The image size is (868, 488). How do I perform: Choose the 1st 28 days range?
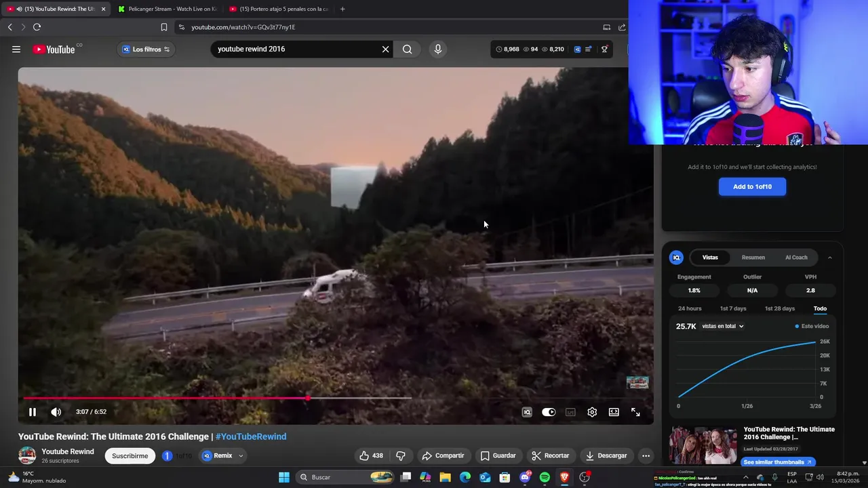click(x=780, y=308)
